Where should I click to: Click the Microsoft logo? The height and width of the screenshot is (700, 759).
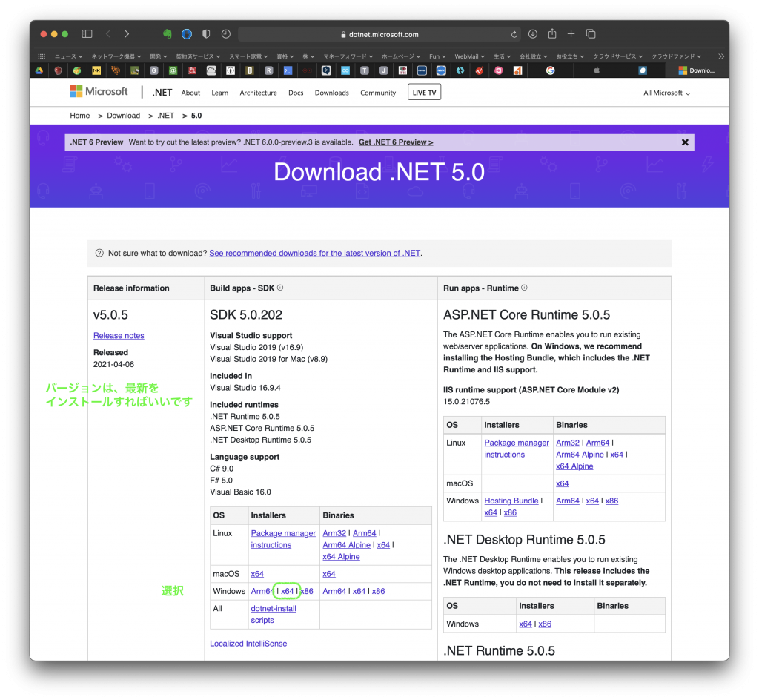[99, 91]
